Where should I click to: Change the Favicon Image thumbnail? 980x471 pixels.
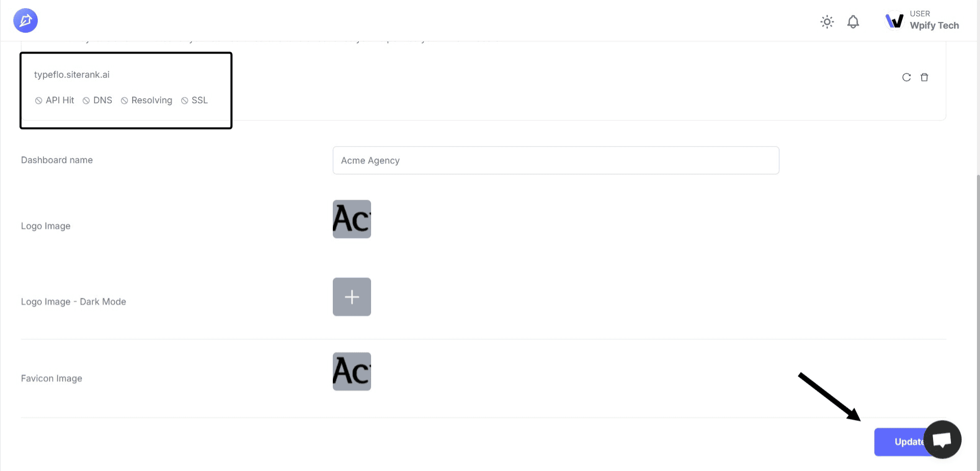tap(352, 371)
